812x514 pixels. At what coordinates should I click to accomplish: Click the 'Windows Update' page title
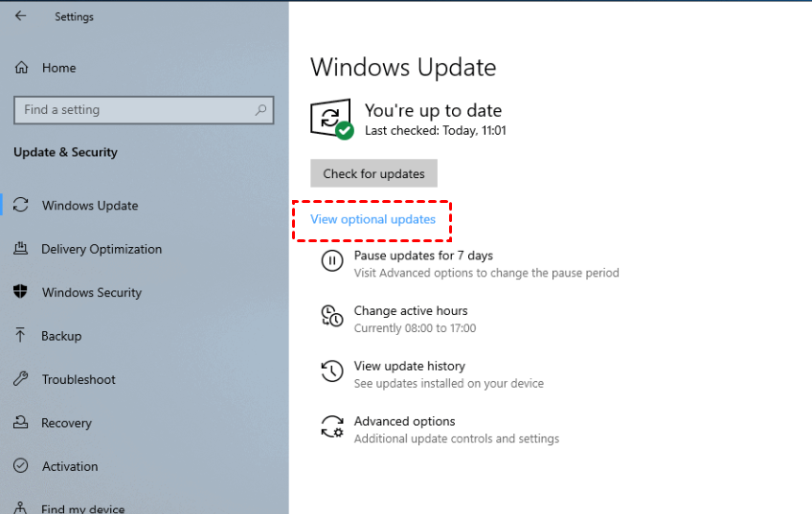pyautogui.click(x=403, y=67)
